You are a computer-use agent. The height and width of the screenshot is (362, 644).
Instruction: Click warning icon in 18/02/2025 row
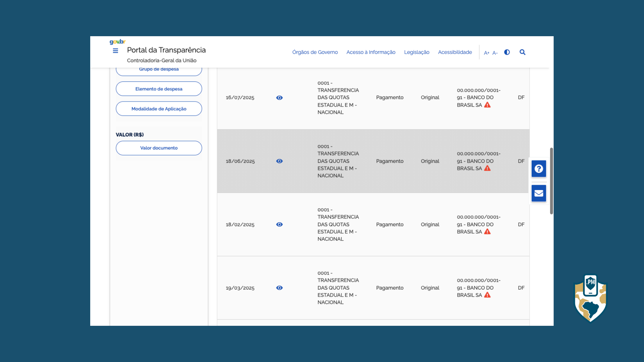coord(487,232)
